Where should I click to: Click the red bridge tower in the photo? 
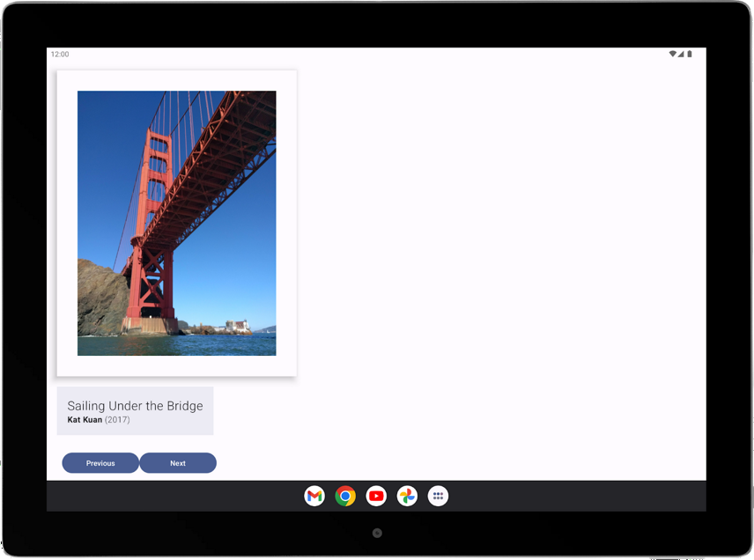click(x=156, y=176)
